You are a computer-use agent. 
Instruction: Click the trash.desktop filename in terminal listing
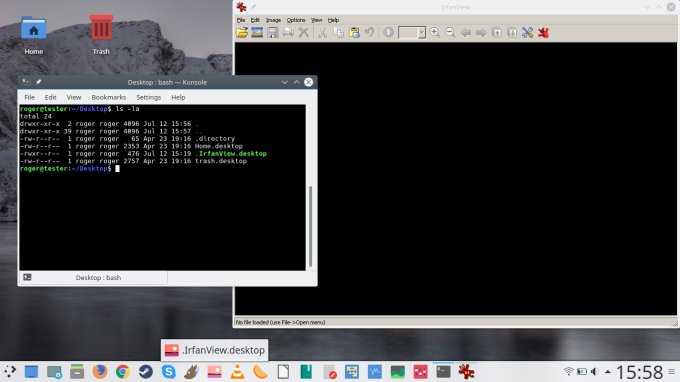pyautogui.click(x=221, y=161)
